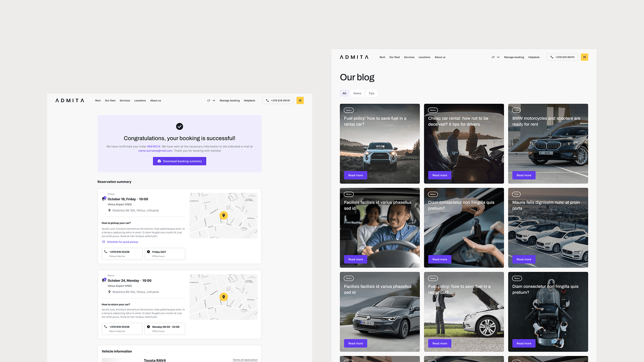The width and height of the screenshot is (644, 362).
Task: Read more on Facilisis article with grey Volkswagen
Action: tap(355, 343)
